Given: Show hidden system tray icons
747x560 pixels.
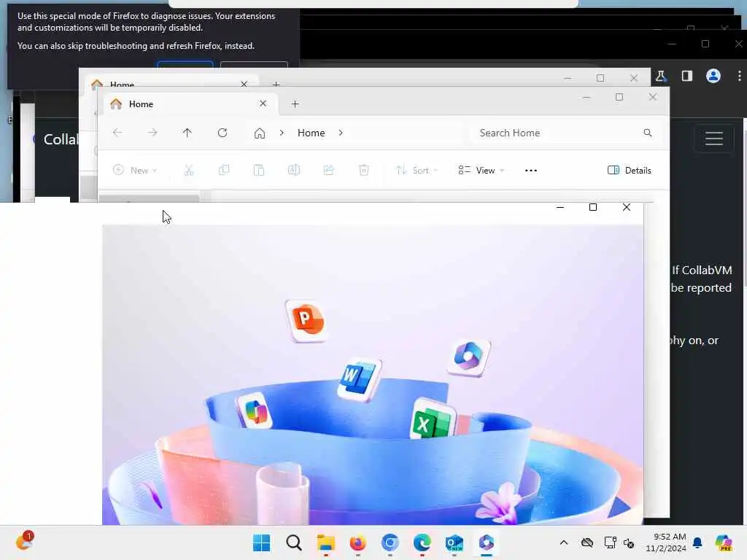Looking at the screenshot, I should click(564, 542).
